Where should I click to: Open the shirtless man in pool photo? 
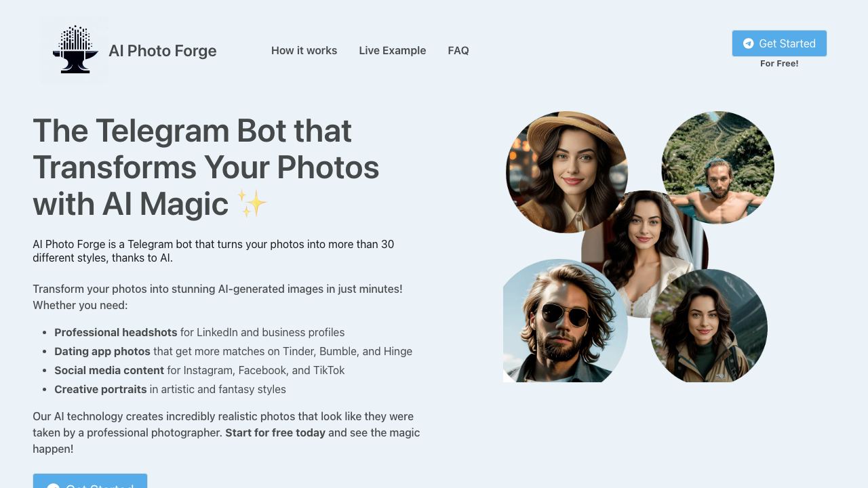point(717,167)
